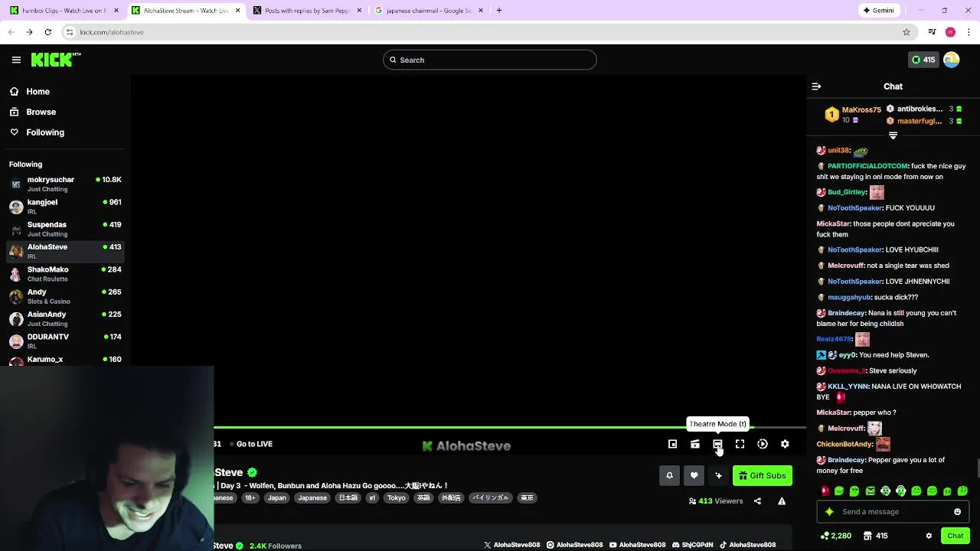Click the irl tag

372,498
